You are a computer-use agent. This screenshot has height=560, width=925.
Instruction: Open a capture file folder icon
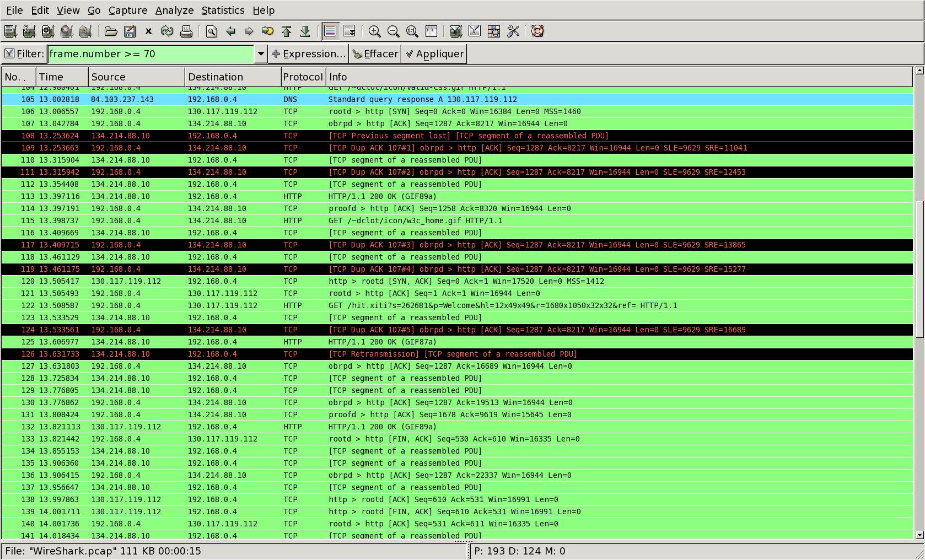pyautogui.click(x=111, y=31)
